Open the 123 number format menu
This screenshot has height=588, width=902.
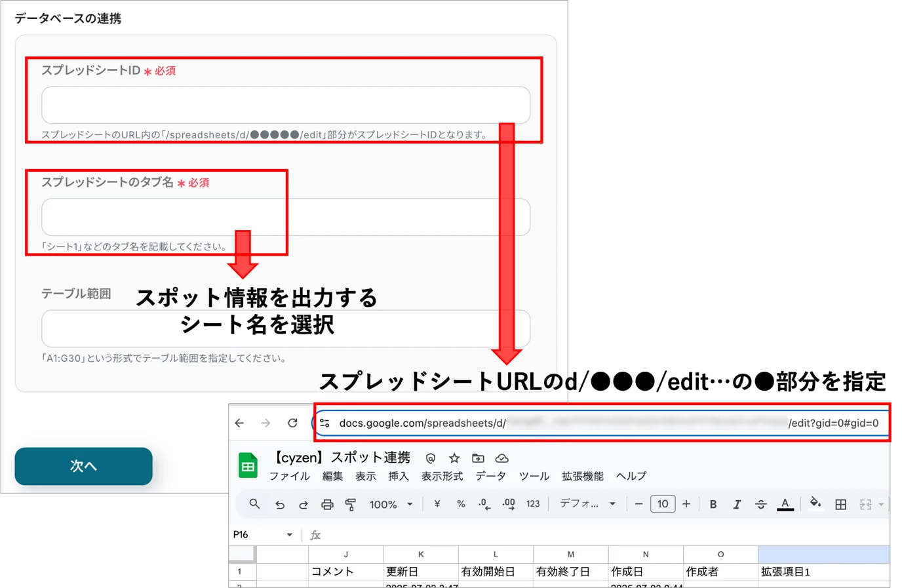point(533,504)
